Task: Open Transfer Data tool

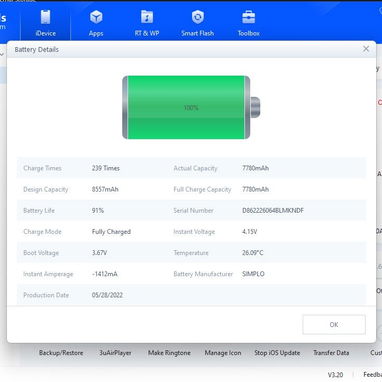Action: click(331, 353)
